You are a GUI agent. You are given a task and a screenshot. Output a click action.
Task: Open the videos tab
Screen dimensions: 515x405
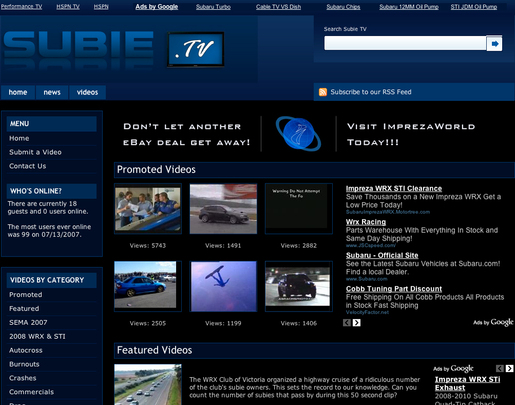pos(87,92)
